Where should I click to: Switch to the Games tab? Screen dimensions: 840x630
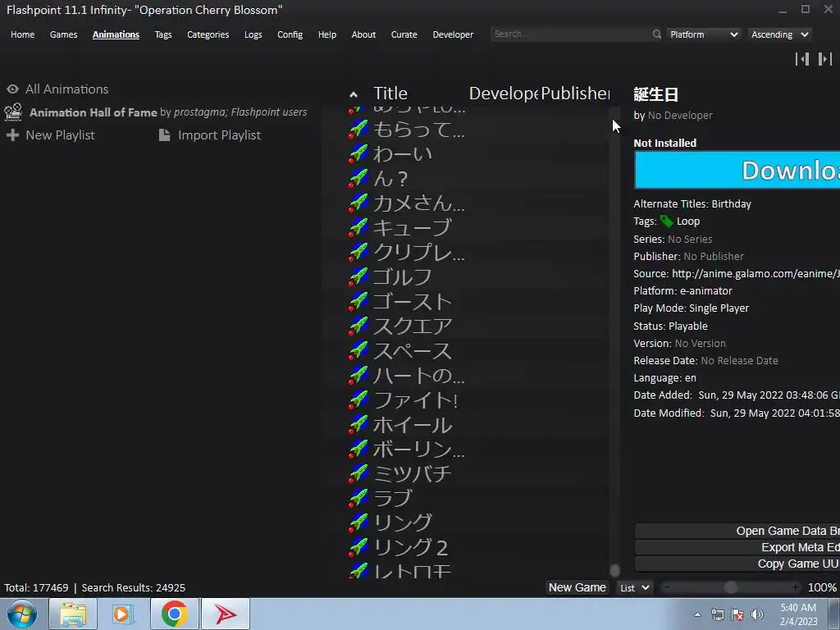pyautogui.click(x=63, y=34)
